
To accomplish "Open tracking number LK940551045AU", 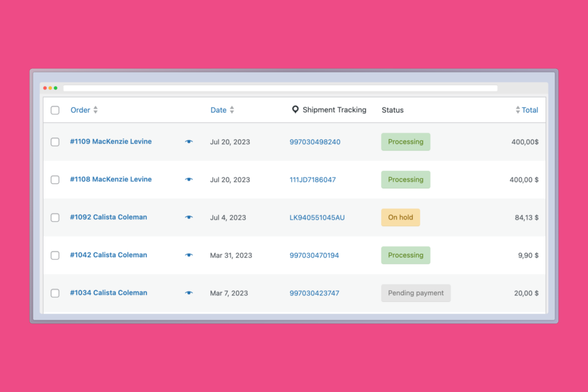I will pos(317,218).
